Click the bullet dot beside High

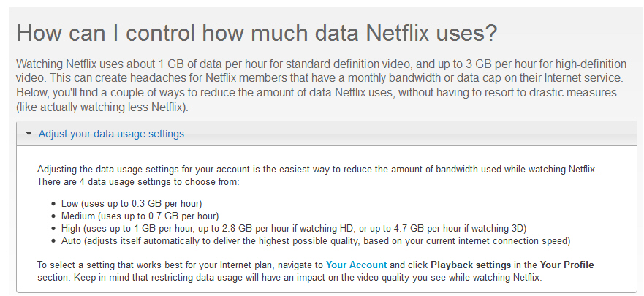[53, 228]
